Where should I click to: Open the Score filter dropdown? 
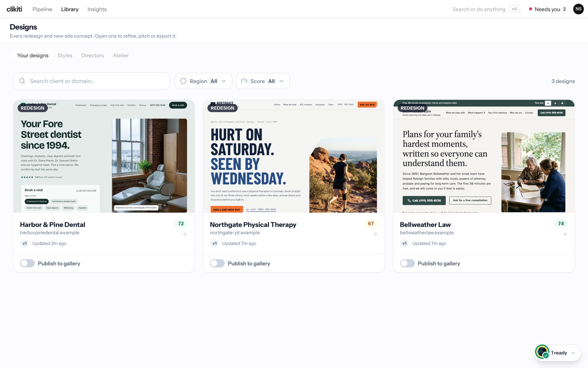tap(263, 81)
